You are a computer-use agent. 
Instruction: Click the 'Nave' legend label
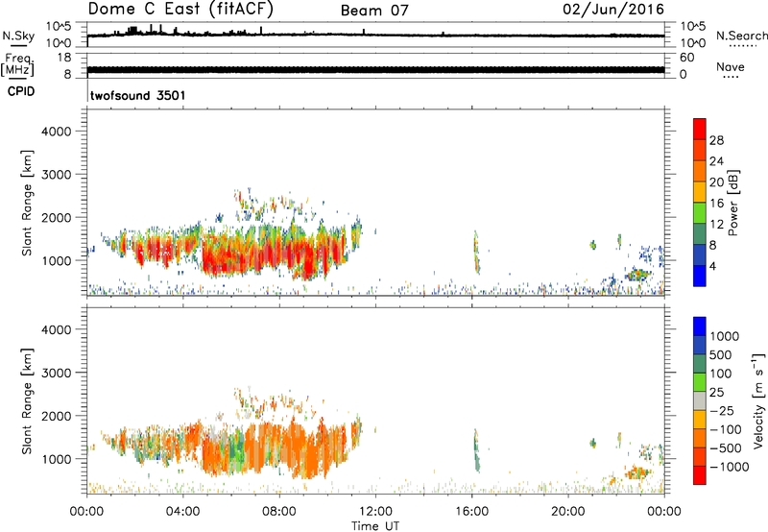(x=731, y=66)
